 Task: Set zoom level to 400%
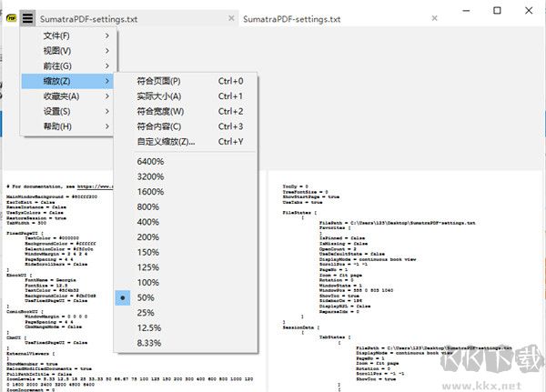pos(186,222)
